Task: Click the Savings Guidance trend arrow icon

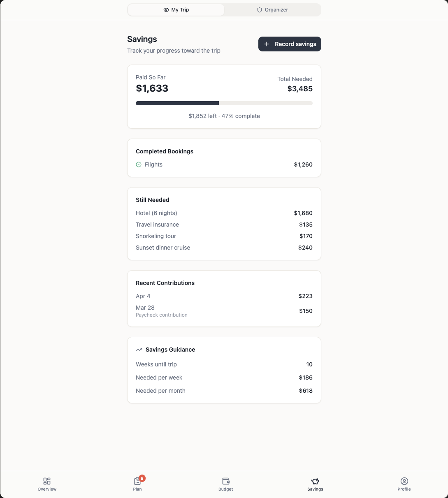Action: pyautogui.click(x=139, y=350)
